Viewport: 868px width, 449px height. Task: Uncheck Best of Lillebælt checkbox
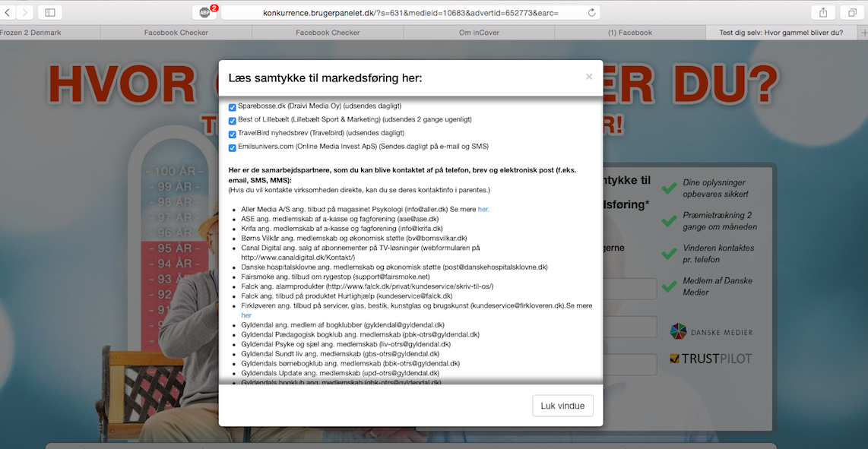click(x=233, y=121)
